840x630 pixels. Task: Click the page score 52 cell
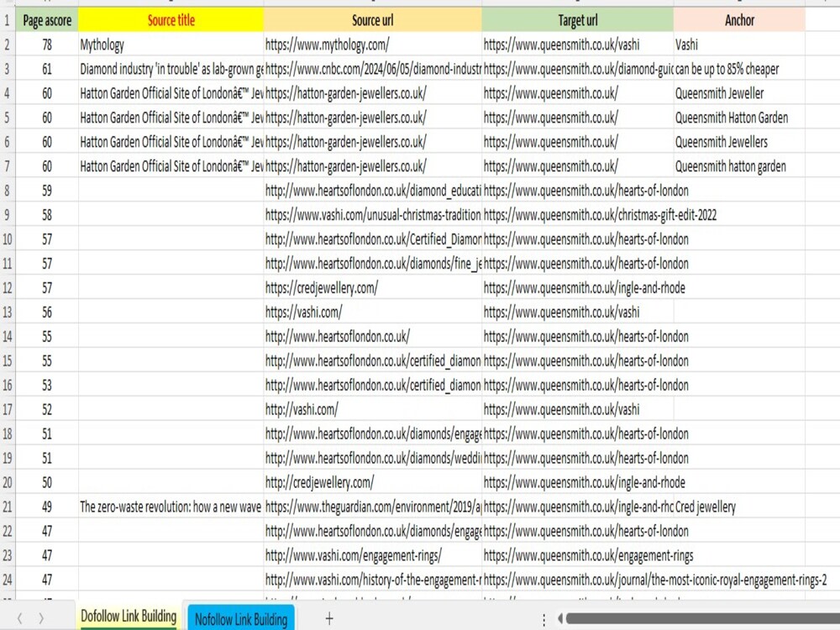47,409
